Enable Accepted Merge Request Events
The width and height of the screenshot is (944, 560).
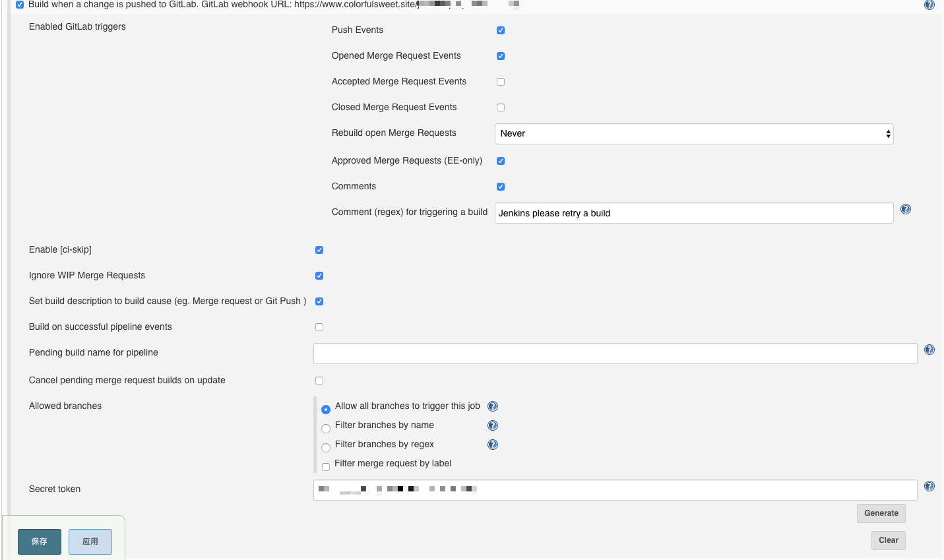[501, 82]
